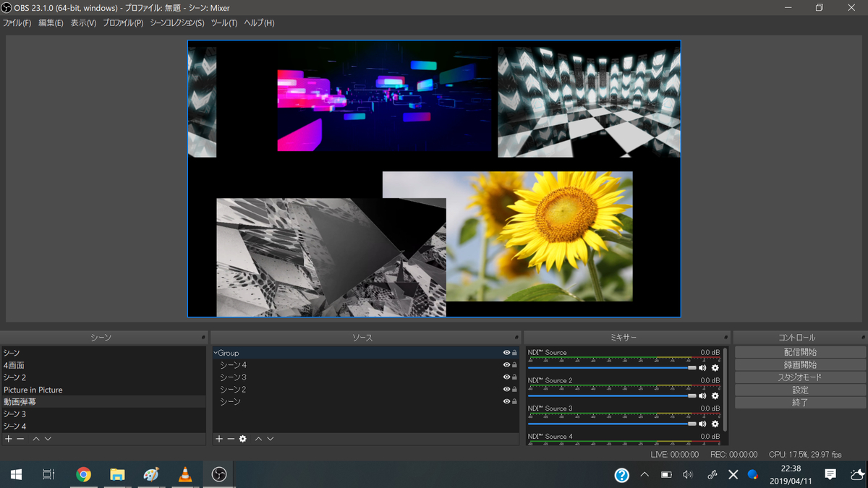Lock the シーン 4 source
The width and height of the screenshot is (868, 488).
coord(514,365)
